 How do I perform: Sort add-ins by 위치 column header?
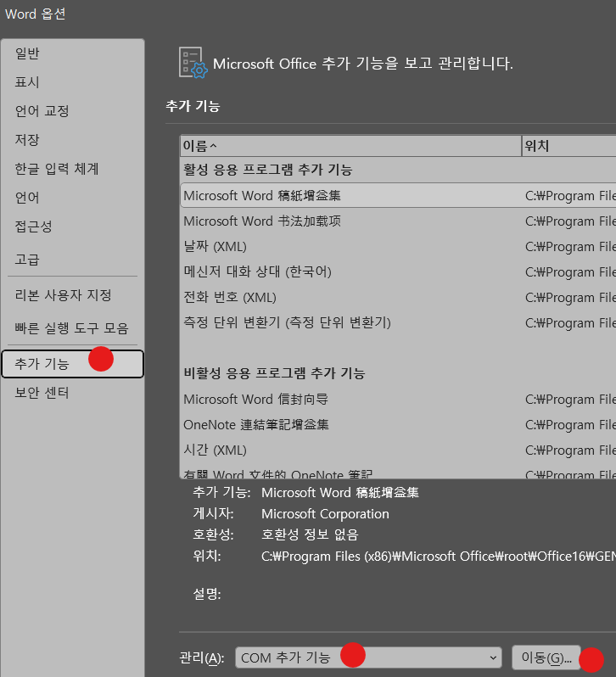click(569, 146)
